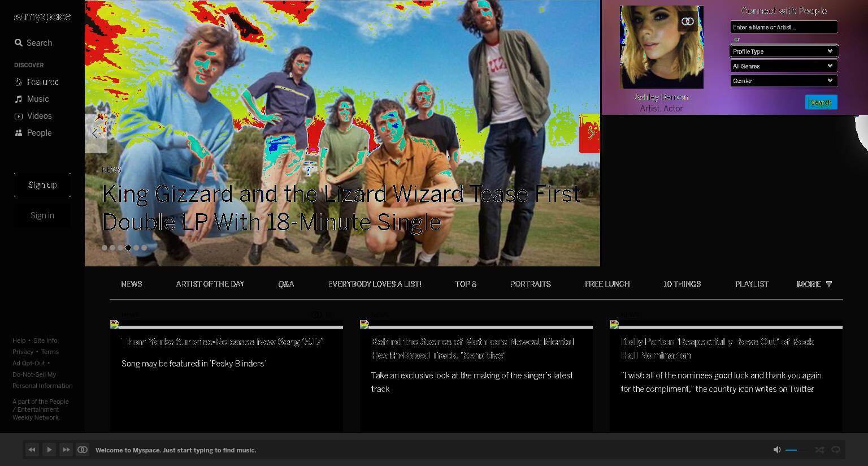
Task: Open Ashley Benson profile photo
Action: (662, 47)
